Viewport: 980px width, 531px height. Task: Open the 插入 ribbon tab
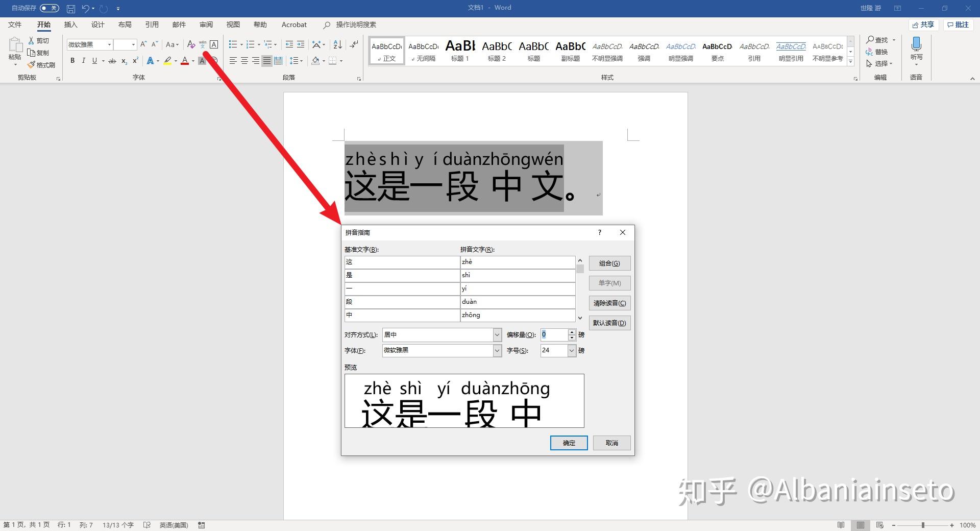pyautogui.click(x=70, y=25)
